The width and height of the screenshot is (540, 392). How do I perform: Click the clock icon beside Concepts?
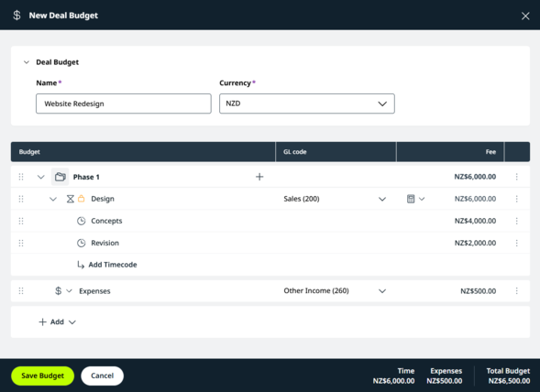[82, 221]
